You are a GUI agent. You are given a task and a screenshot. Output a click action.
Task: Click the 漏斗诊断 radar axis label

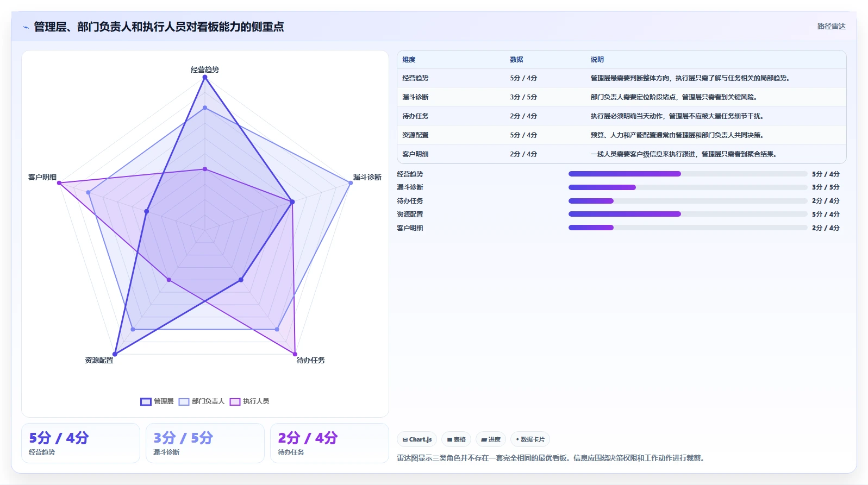(x=367, y=177)
